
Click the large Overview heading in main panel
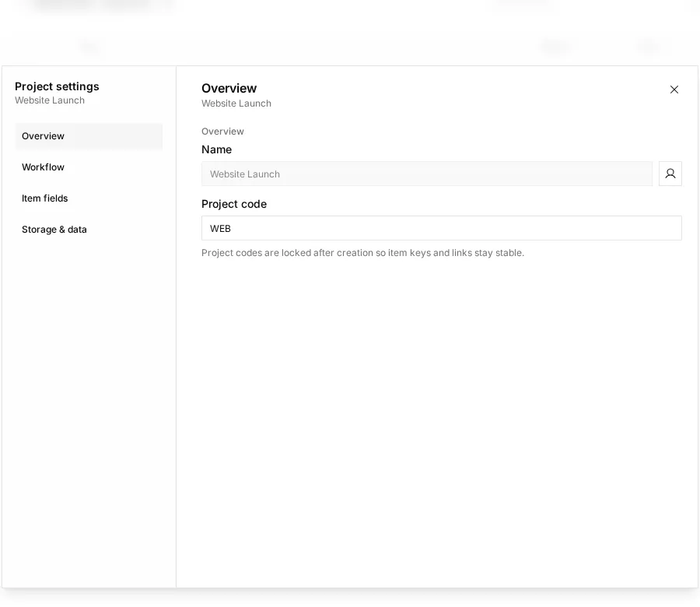(x=229, y=89)
